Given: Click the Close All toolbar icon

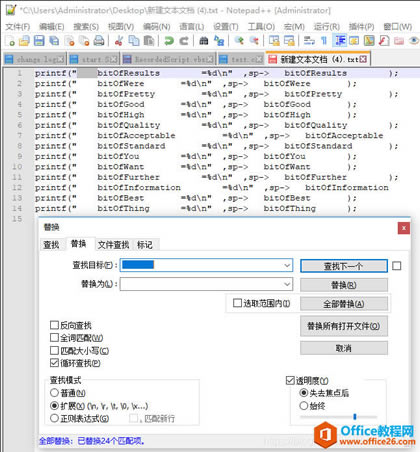Looking at the screenshot, I should 84,41.
